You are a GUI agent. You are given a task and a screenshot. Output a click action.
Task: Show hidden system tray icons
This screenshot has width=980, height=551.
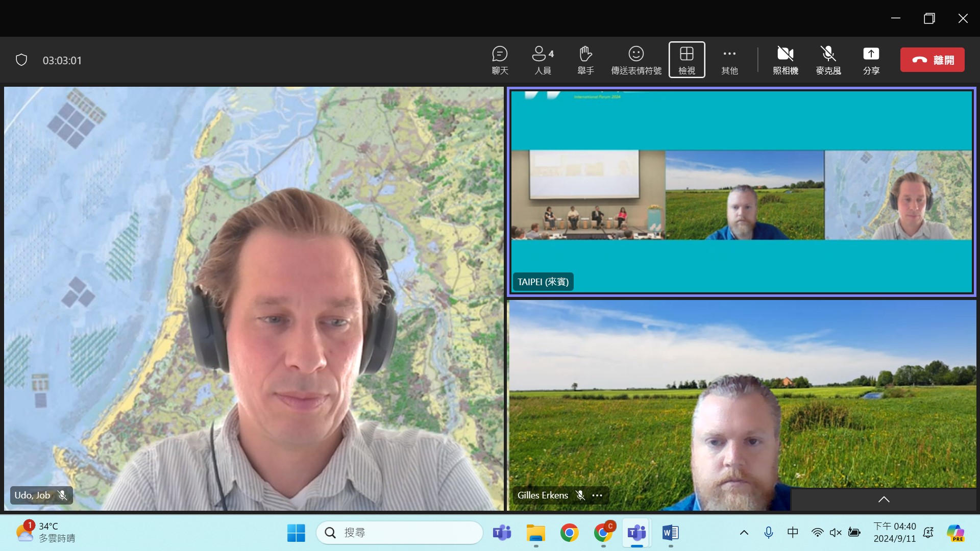coord(744,533)
